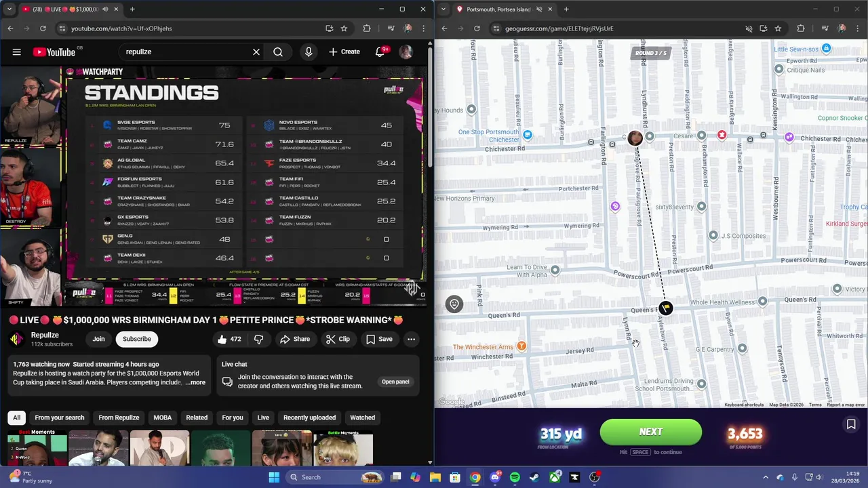Image resolution: width=868 pixels, height=488 pixels.
Task: Click the Windows Start button
Action: pos(274,477)
